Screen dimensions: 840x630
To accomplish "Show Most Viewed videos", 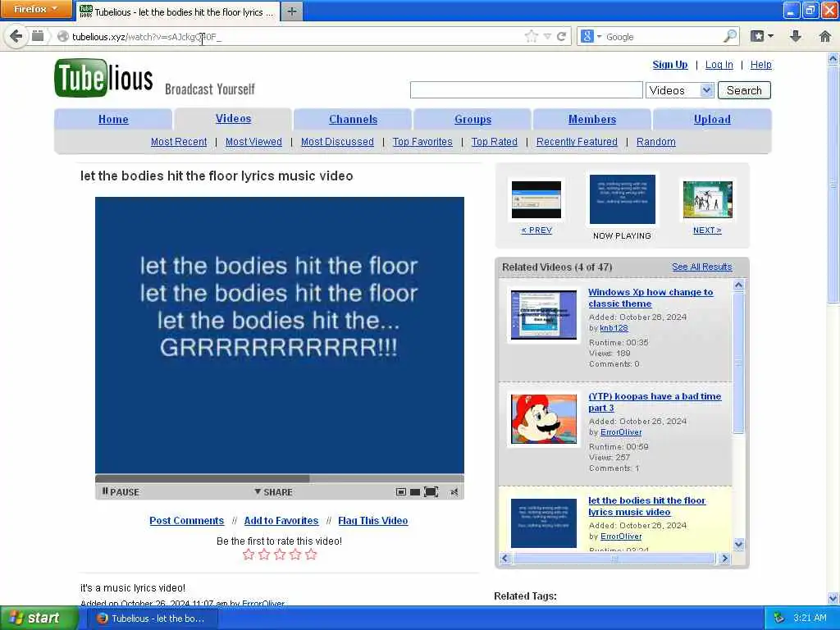I will coord(253,141).
